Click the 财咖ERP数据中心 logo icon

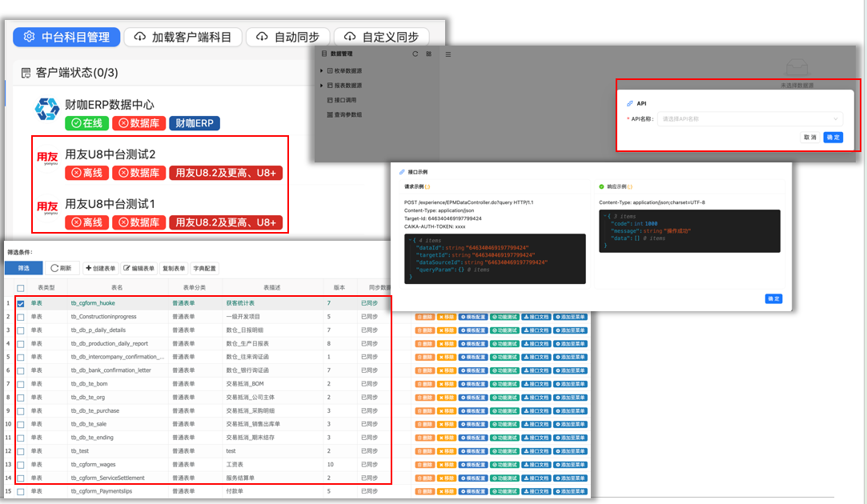coord(47,110)
